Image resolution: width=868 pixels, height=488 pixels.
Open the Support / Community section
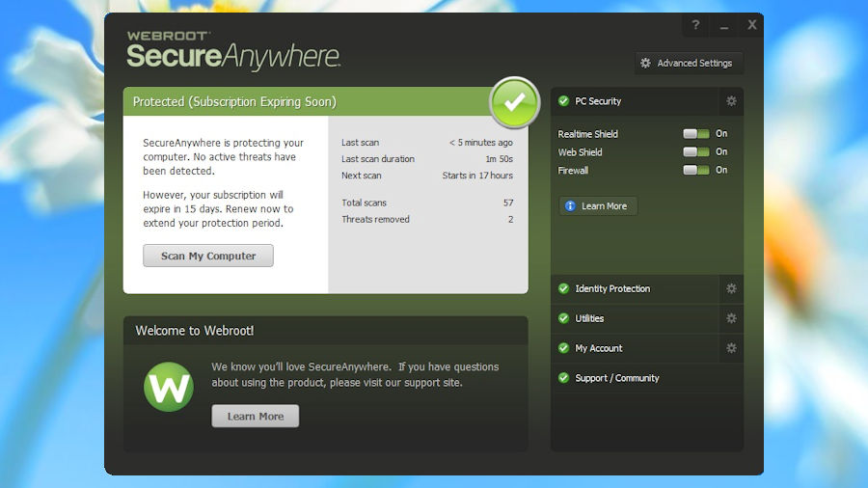[647, 378]
